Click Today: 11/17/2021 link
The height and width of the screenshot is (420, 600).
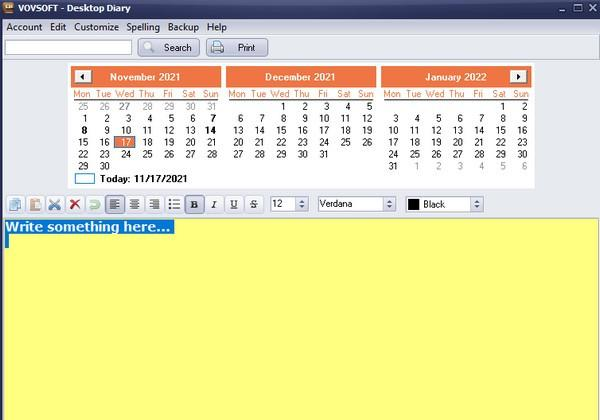pyautogui.click(x=143, y=179)
